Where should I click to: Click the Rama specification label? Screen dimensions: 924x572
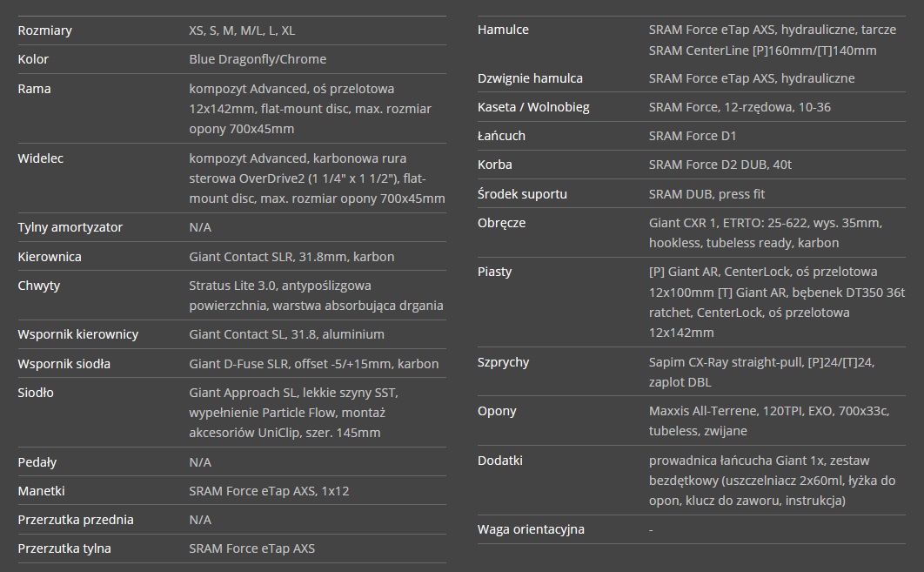pos(34,89)
